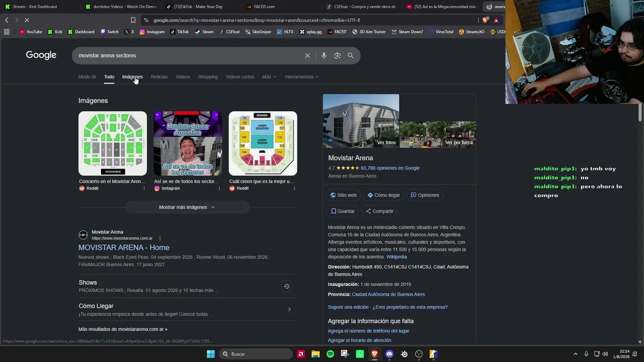Click the Compartir button
644x362 pixels.
tap(379, 211)
